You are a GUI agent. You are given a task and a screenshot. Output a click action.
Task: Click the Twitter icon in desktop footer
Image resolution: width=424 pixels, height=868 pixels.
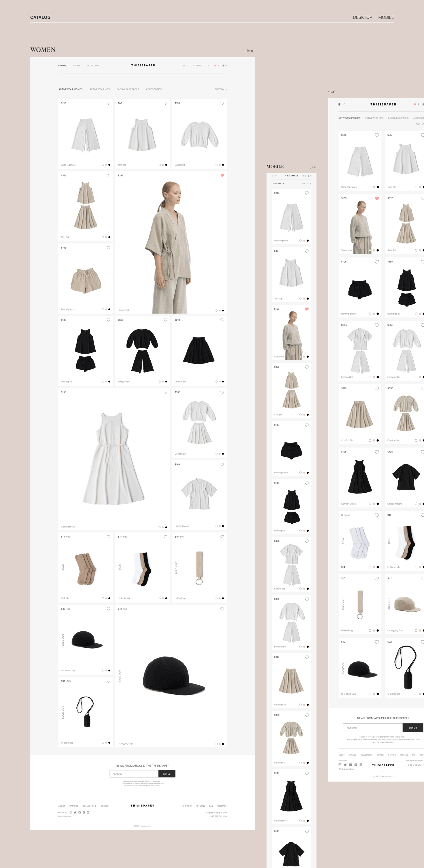pos(75,812)
